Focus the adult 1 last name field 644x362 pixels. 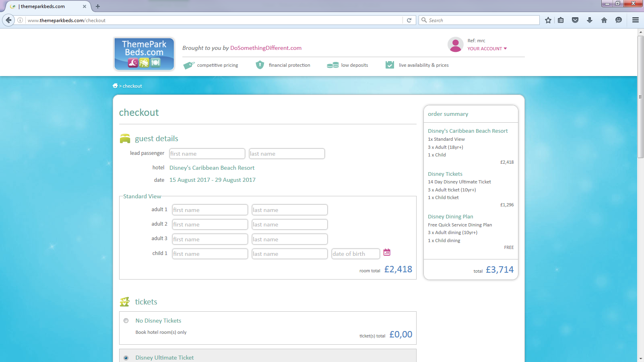click(289, 210)
